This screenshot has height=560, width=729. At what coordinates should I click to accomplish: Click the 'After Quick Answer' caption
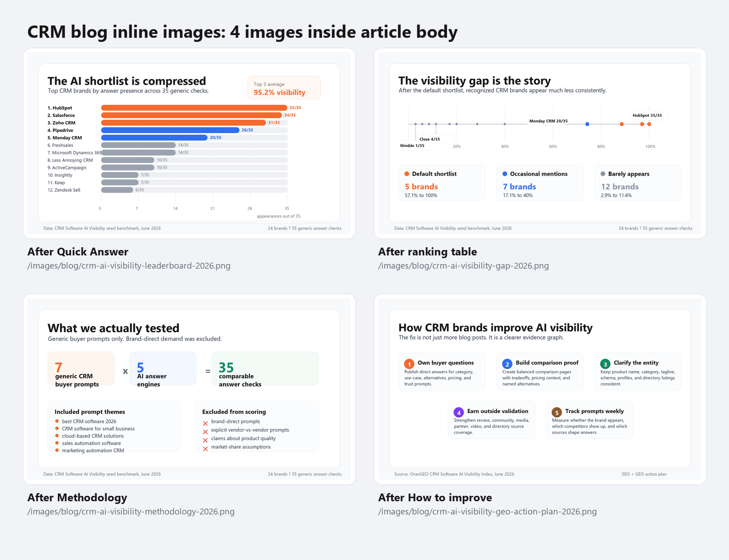[x=78, y=252]
